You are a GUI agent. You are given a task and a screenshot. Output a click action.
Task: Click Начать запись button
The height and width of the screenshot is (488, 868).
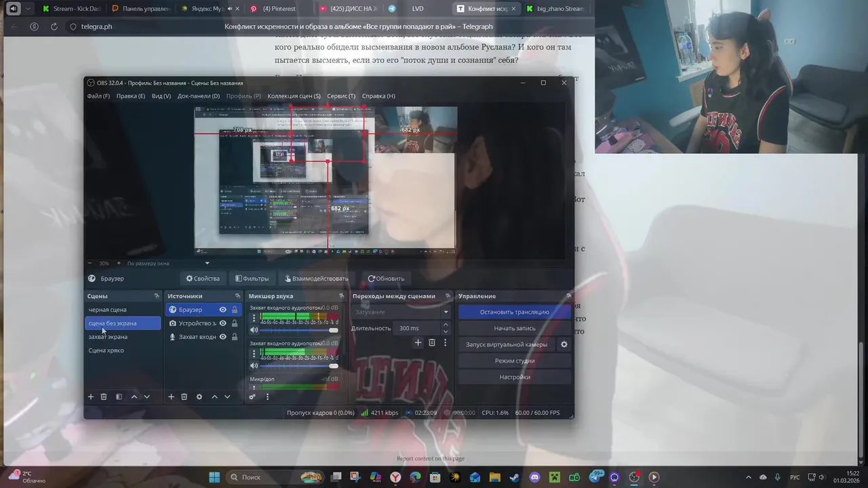point(515,328)
